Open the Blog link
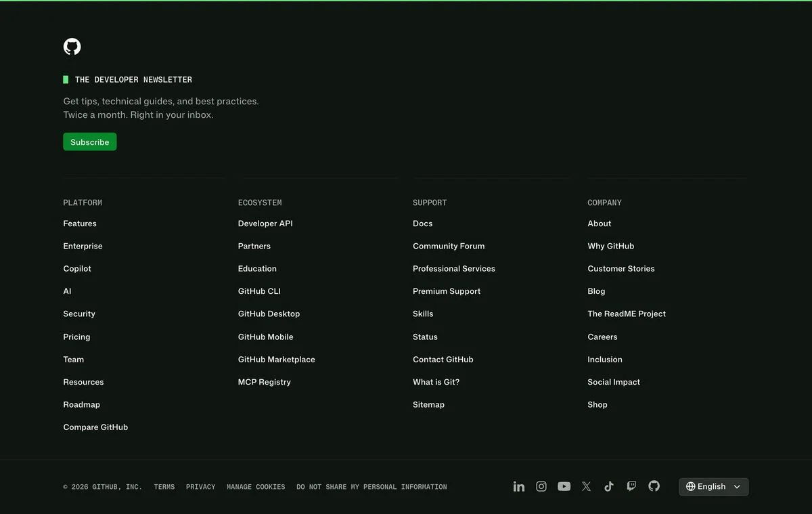The image size is (812, 514). point(597,291)
